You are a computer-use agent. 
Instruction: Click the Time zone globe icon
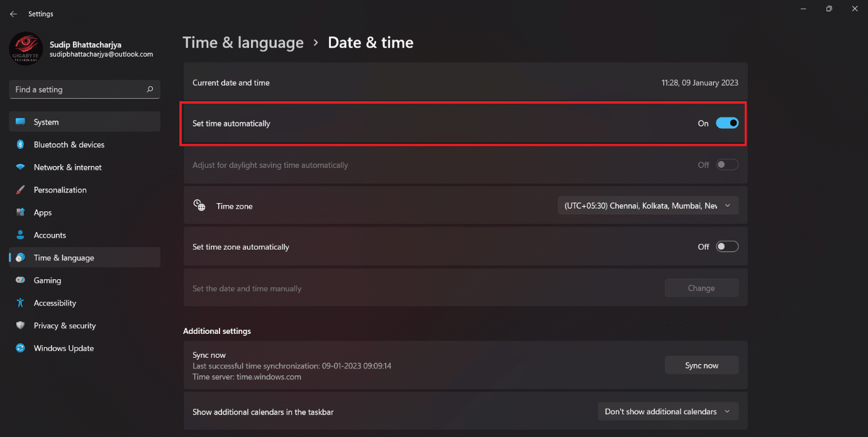199,205
